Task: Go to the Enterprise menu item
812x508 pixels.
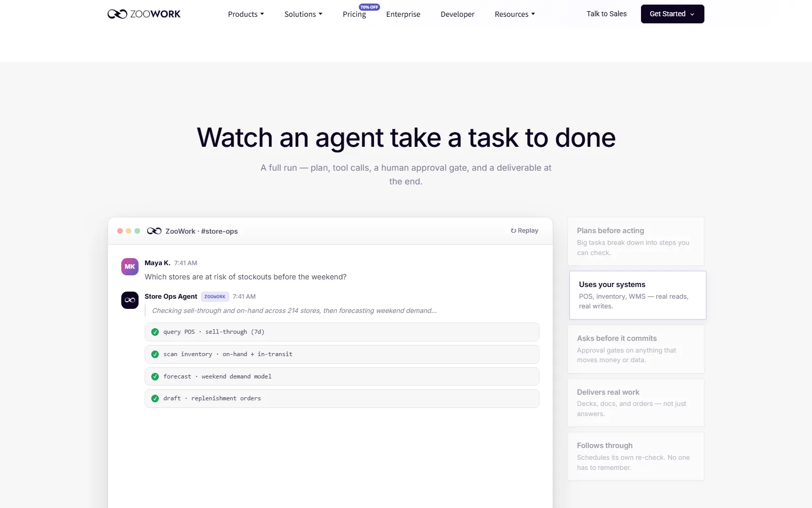Action: coord(403,14)
